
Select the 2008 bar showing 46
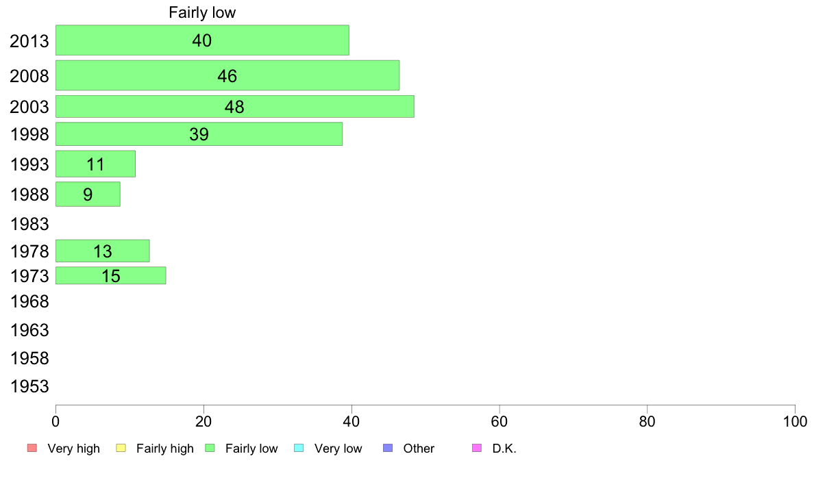[x=227, y=75]
